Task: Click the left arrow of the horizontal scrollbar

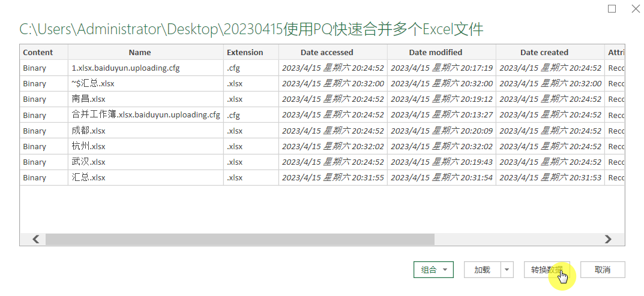Action: coord(36,239)
